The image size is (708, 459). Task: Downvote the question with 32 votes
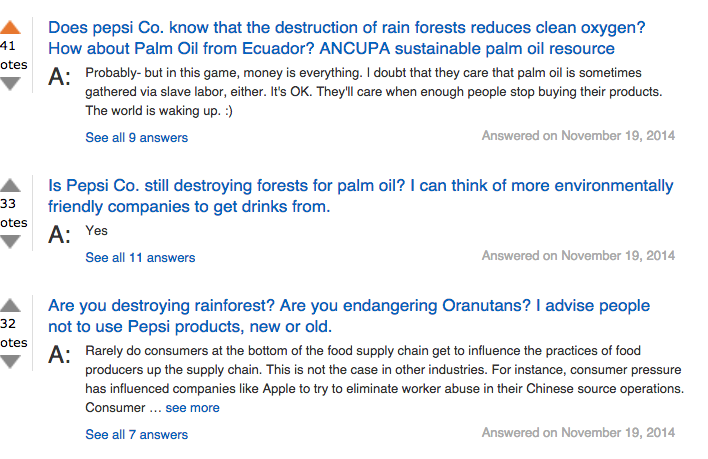[9, 360]
